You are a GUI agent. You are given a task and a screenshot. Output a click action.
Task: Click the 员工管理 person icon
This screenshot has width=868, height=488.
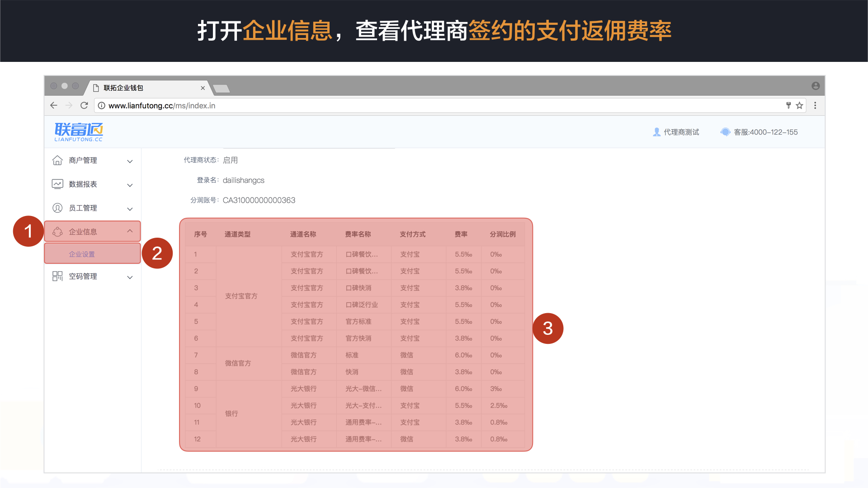tap(57, 208)
